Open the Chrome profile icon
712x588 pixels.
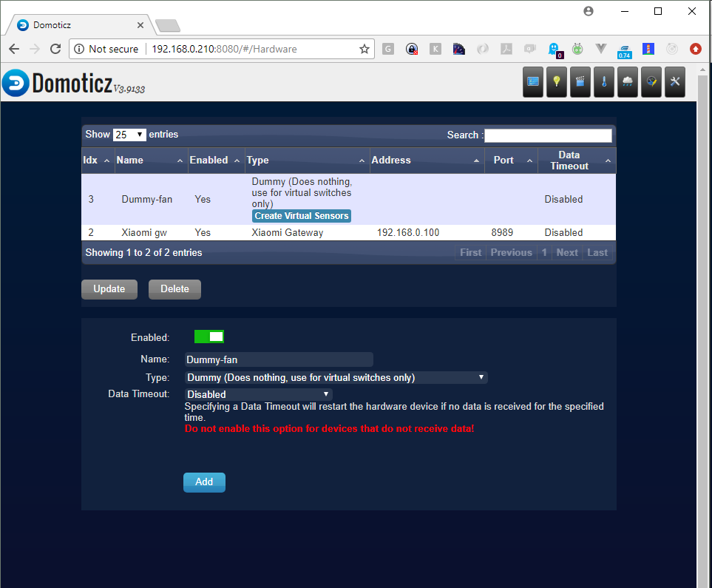(x=589, y=11)
